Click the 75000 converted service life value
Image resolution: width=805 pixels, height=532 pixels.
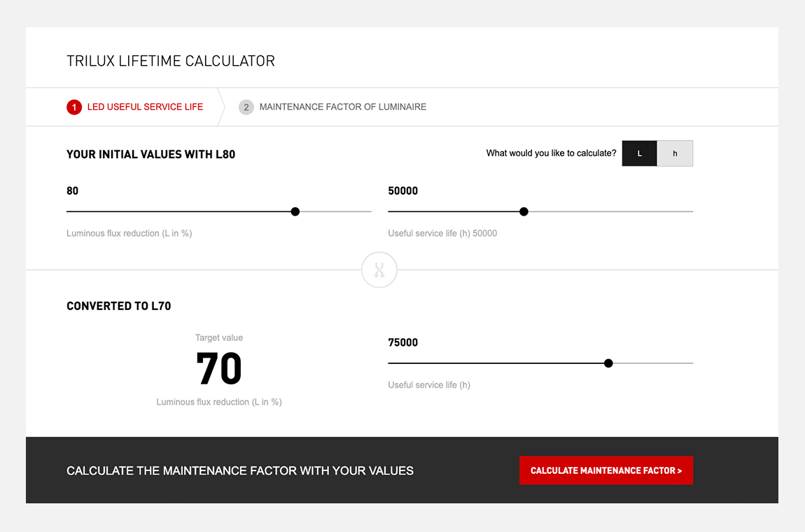tap(403, 342)
